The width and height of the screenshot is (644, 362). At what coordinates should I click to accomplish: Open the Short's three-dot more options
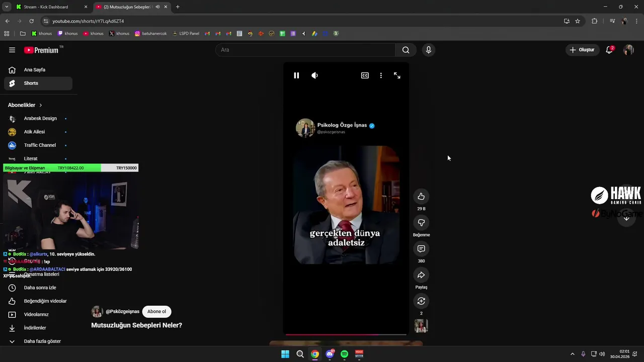click(x=381, y=75)
